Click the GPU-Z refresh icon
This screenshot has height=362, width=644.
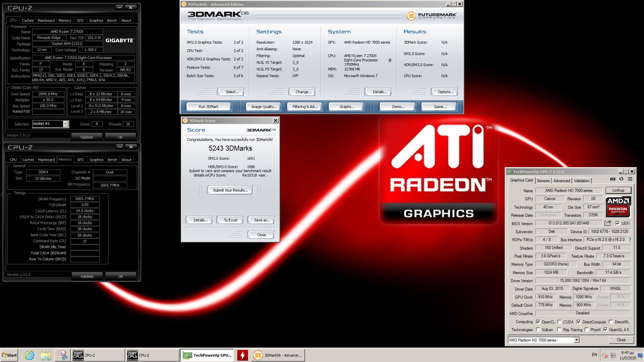click(x=621, y=179)
